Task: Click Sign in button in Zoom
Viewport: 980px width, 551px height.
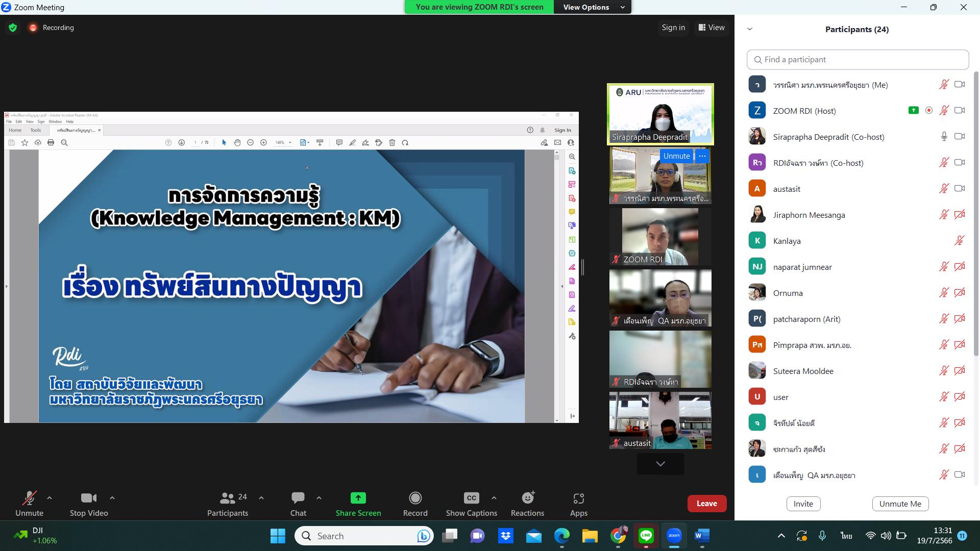Action: (673, 28)
